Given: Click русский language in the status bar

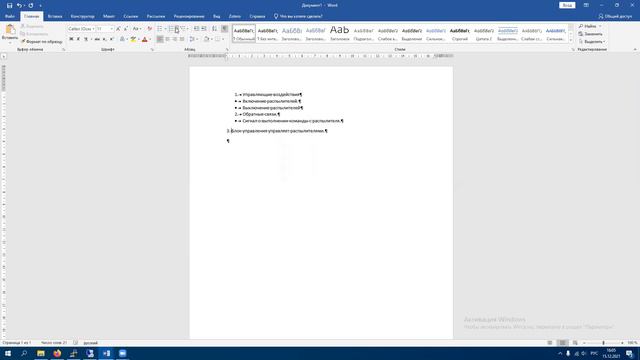Looking at the screenshot, I should pos(91,343).
